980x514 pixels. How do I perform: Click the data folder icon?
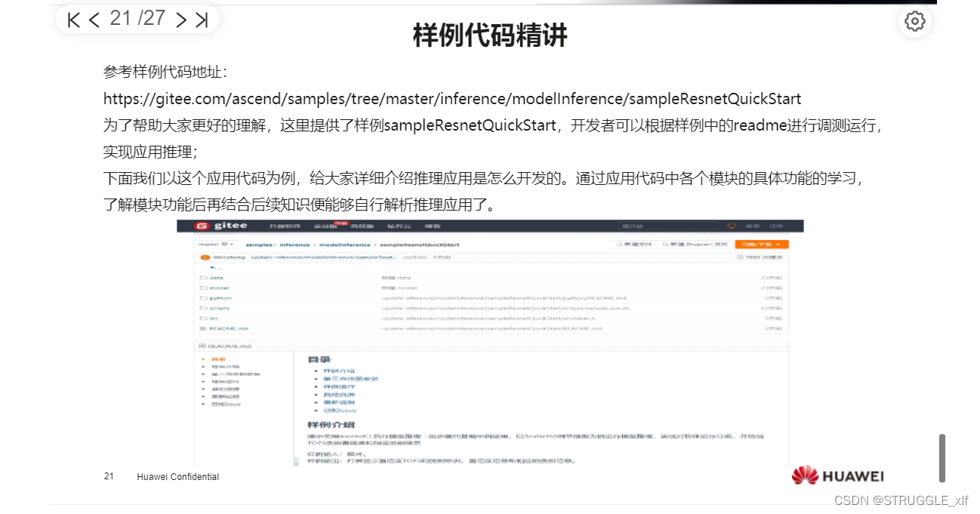click(x=204, y=276)
